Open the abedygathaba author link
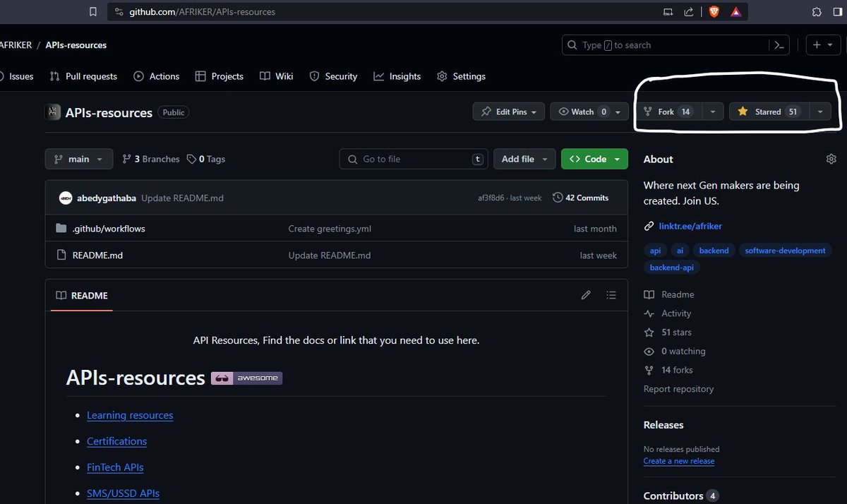The image size is (847, 504). pos(107,198)
